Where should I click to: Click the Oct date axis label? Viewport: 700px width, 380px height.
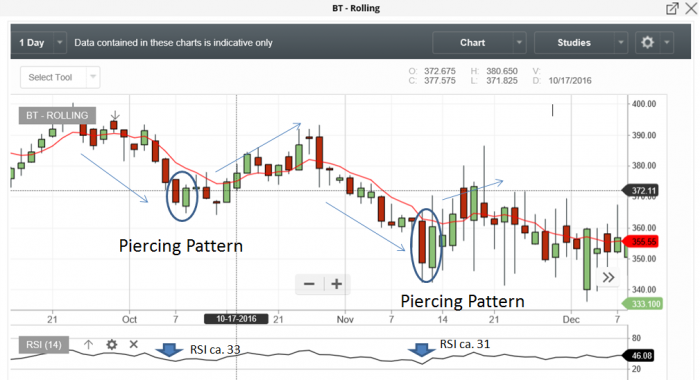click(x=129, y=320)
